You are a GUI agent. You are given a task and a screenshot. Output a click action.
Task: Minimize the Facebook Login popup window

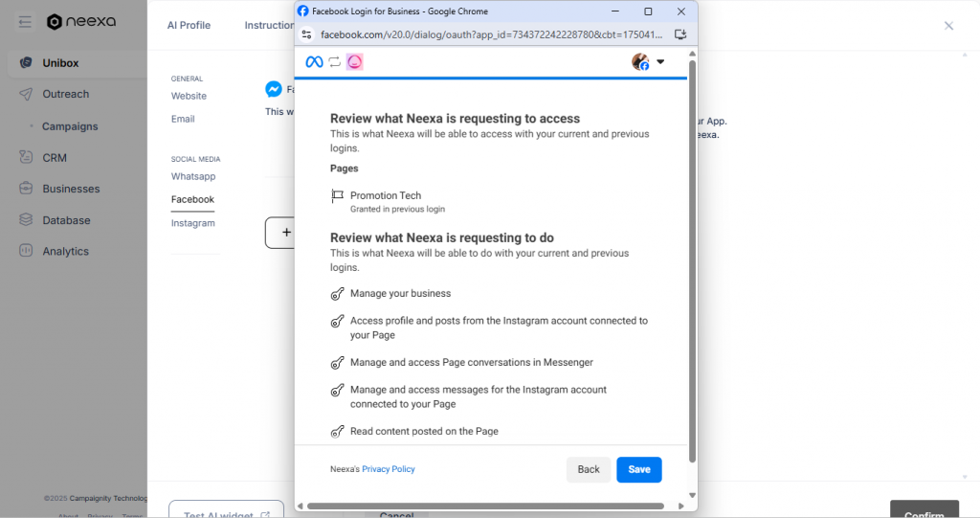(x=615, y=11)
